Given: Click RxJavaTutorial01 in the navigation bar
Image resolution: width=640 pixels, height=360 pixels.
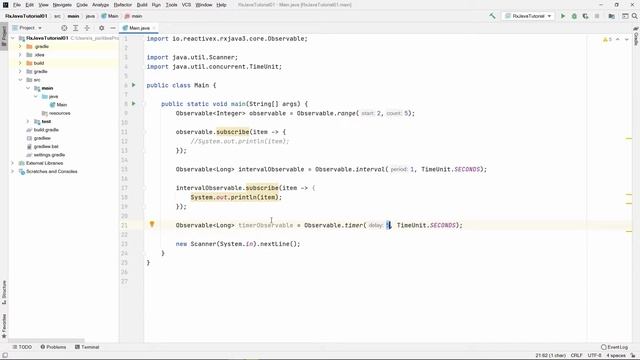Looking at the screenshot, I should [26, 16].
